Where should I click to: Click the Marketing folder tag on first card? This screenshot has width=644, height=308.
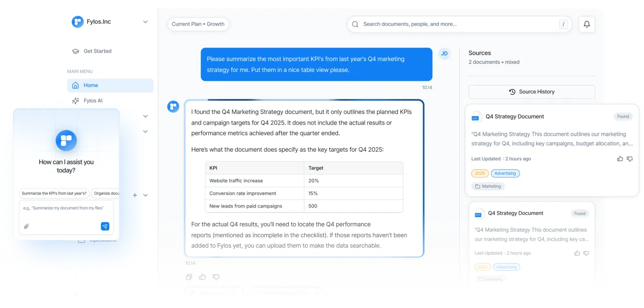coord(488,186)
